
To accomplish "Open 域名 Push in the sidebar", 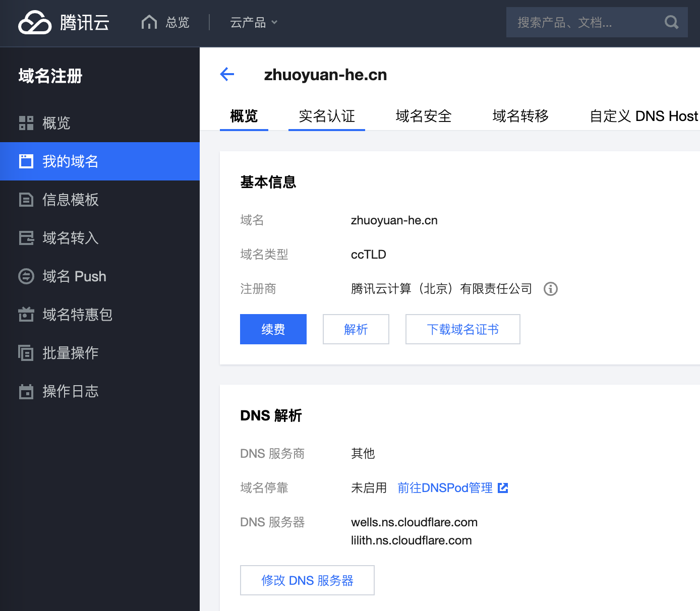I will [100, 276].
